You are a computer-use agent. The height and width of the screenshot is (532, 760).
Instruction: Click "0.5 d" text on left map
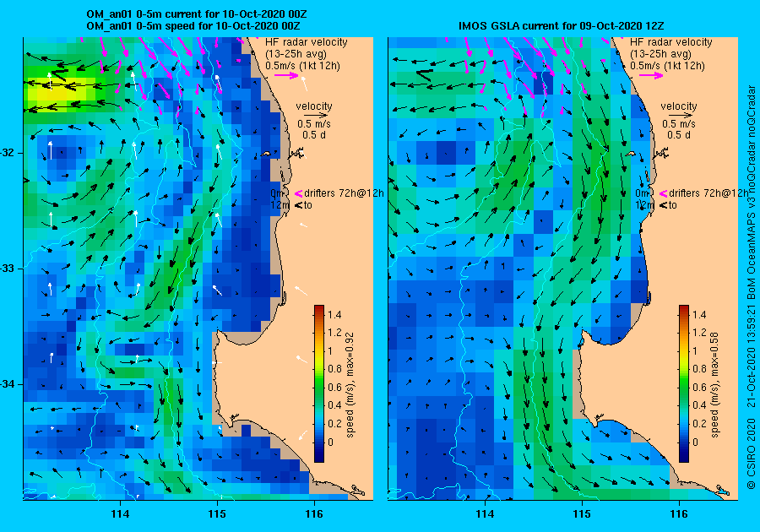point(314,135)
